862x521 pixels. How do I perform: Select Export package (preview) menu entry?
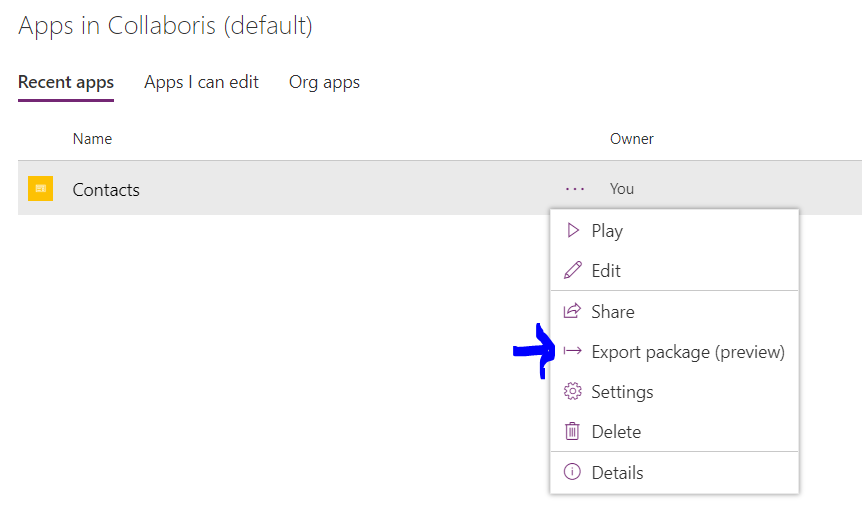[674, 352]
